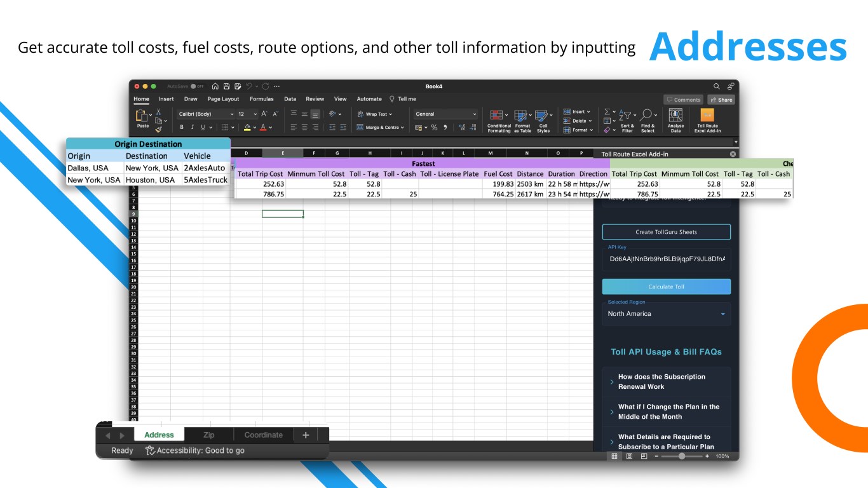The width and height of the screenshot is (868, 488).
Task: Open the Toll Route Excel Add-in
Action: (x=707, y=118)
